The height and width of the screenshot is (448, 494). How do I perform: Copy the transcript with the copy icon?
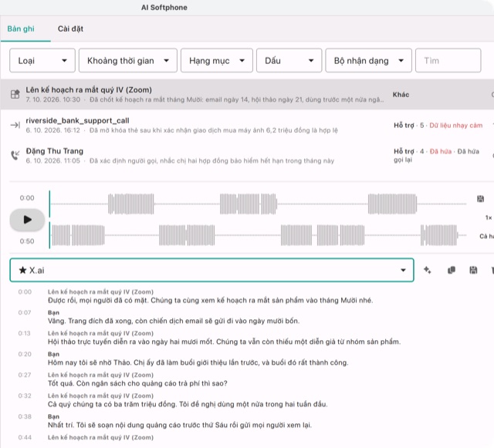452,270
